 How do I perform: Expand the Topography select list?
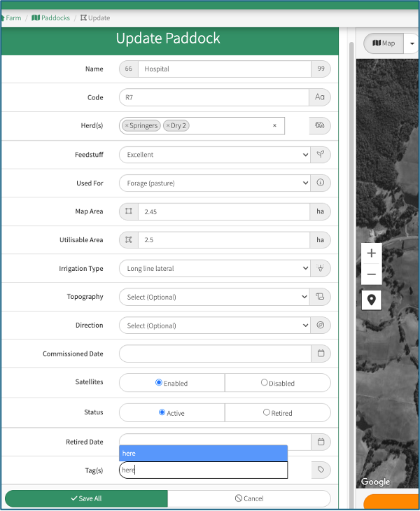pos(213,297)
